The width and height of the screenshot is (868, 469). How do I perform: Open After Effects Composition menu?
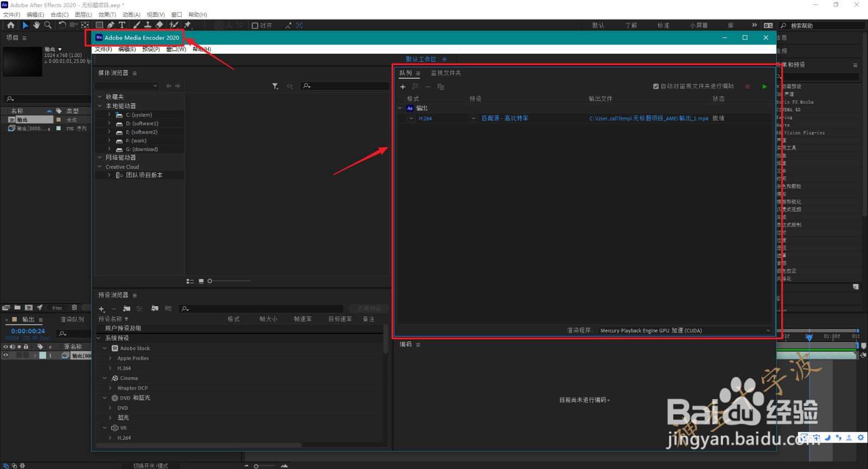[x=60, y=15]
